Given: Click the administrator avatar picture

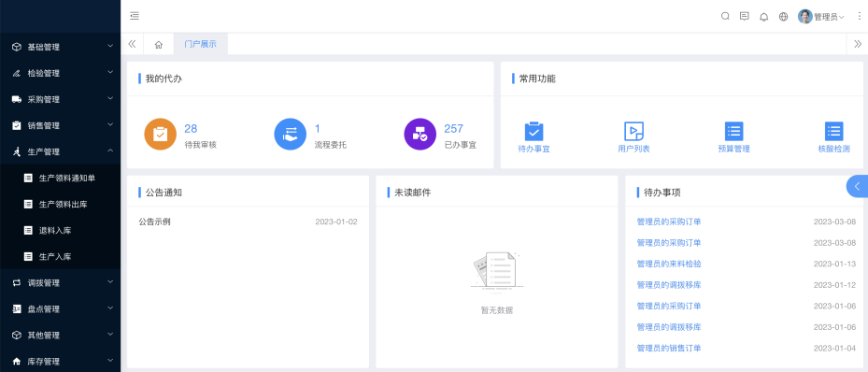Looking at the screenshot, I should click(804, 17).
